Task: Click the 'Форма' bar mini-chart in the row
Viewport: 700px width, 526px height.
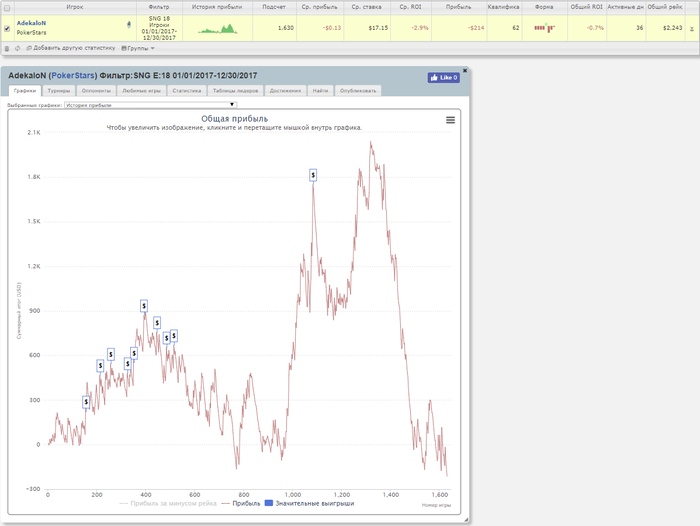Action: tap(544, 28)
